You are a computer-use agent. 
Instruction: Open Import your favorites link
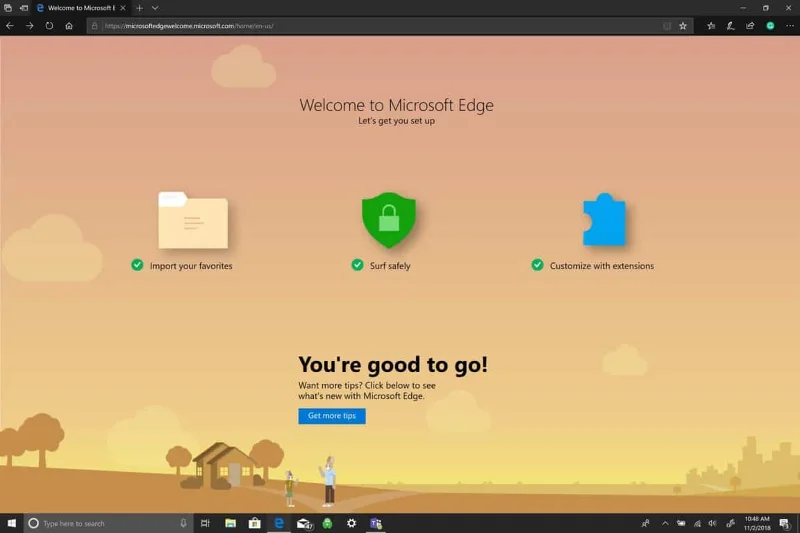pyautogui.click(x=191, y=266)
